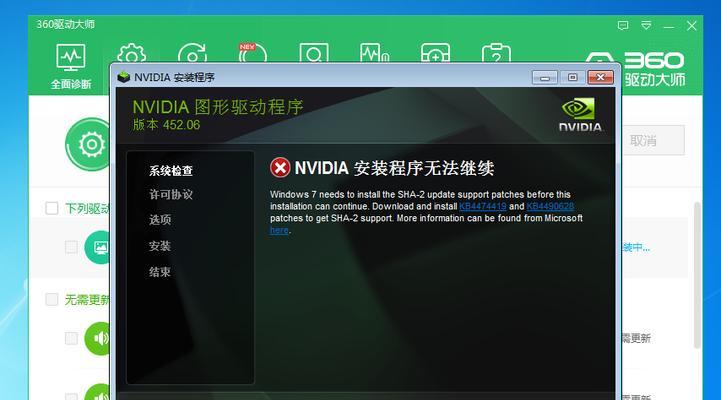Image resolution: width=721 pixels, height=400 pixels.
Task: Click the 360 driver list scrollbar
Action: point(697,275)
